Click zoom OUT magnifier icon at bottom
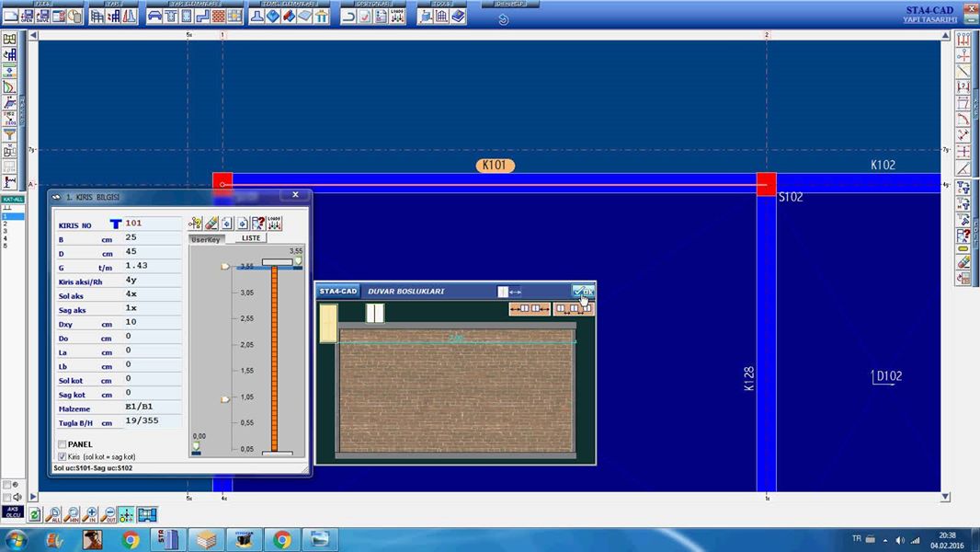Image resolution: width=980 pixels, height=552 pixels. [108, 514]
